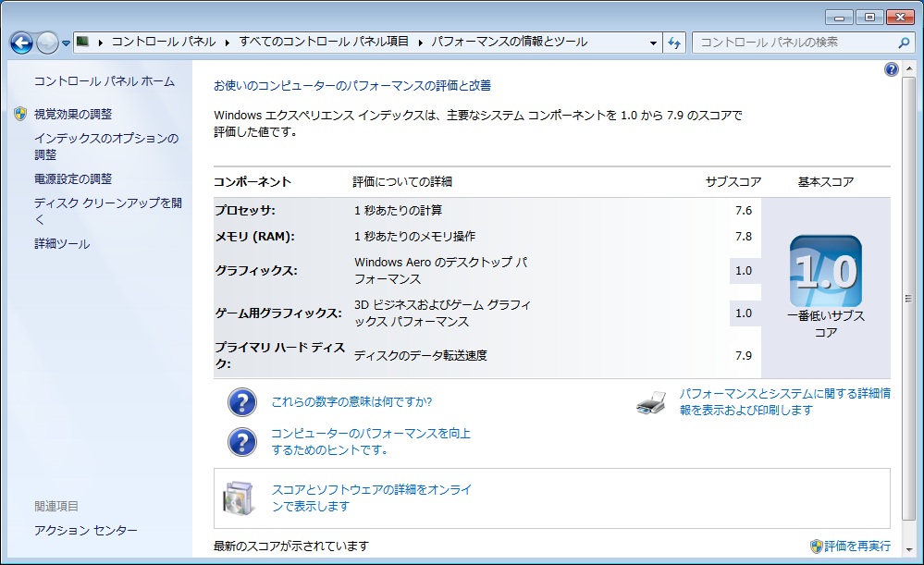The height and width of the screenshot is (565, 924).
Task: Click ディスクのデータ転送速度 text
Action: (x=421, y=355)
